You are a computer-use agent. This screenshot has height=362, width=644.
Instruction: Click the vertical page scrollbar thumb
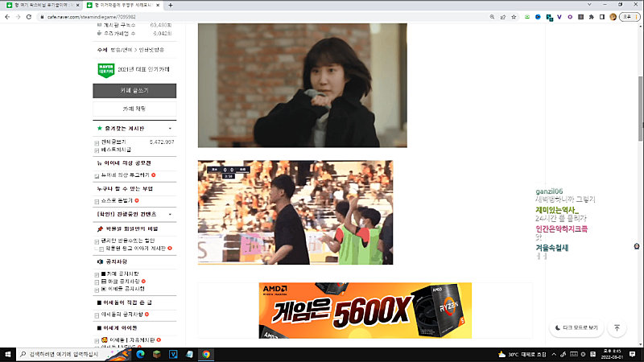pyautogui.click(x=640, y=109)
